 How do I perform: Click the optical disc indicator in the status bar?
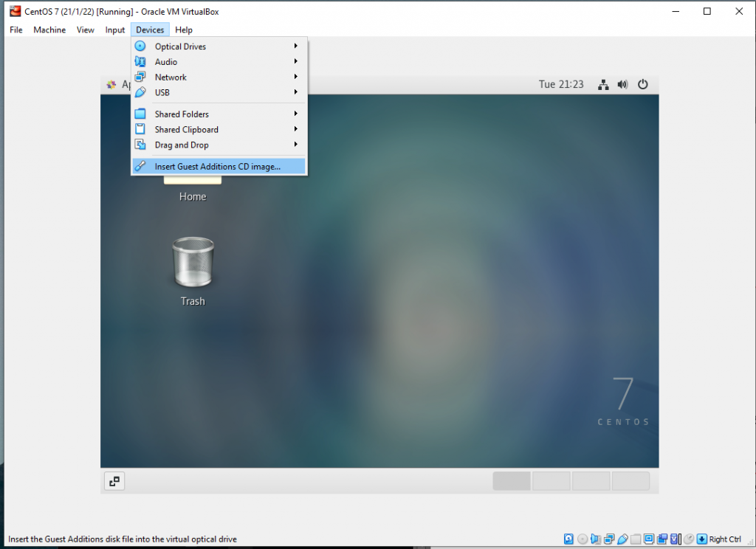click(583, 539)
